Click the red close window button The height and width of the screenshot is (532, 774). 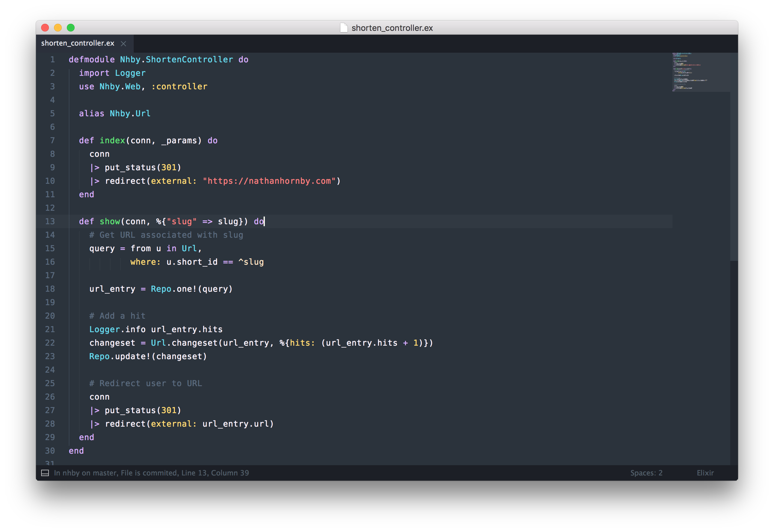pyautogui.click(x=45, y=28)
